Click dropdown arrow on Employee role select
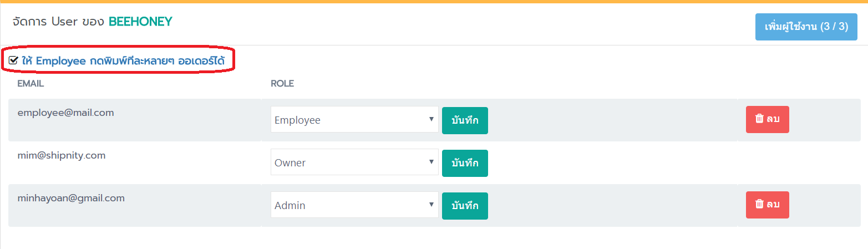The height and width of the screenshot is (249, 868). click(431, 119)
